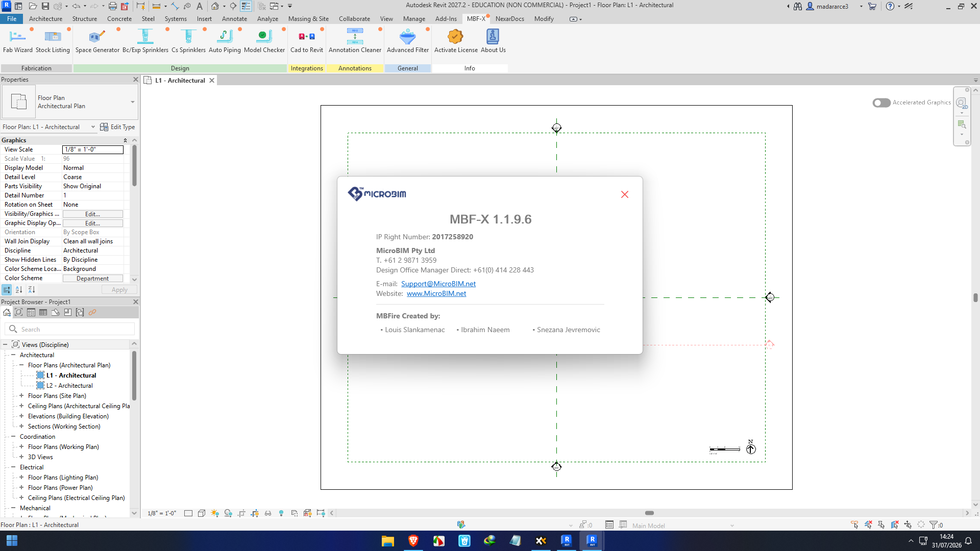Open the Bc/Exp Sprinklers tool

[x=145, y=41]
